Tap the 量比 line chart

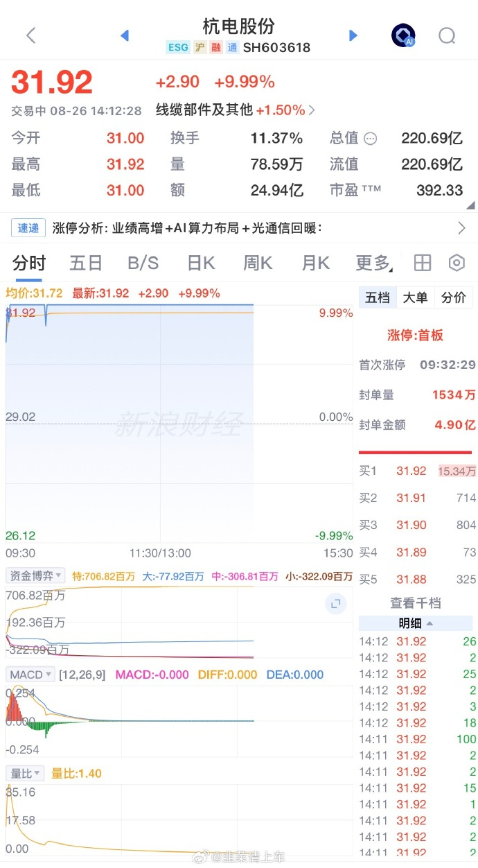coord(179,819)
